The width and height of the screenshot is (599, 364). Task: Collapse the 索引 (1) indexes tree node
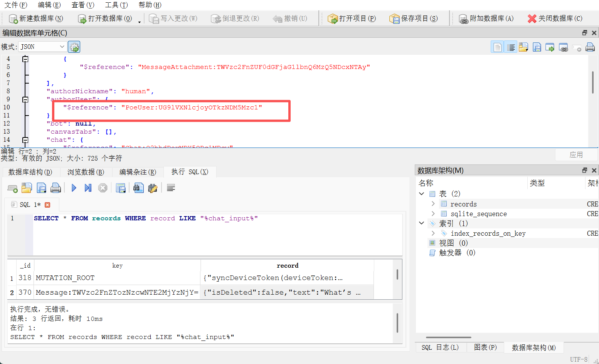point(422,223)
